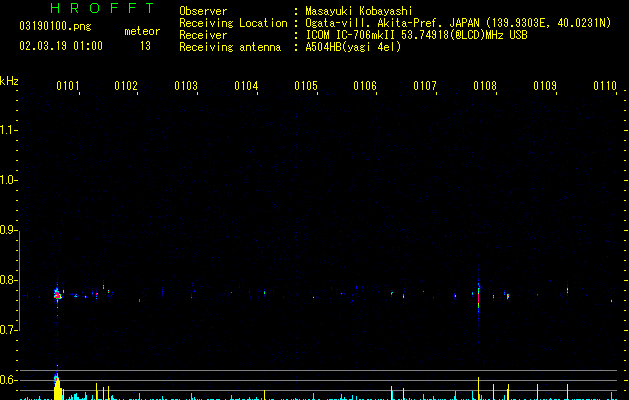Click the kHz axis unit label

coord(9,81)
